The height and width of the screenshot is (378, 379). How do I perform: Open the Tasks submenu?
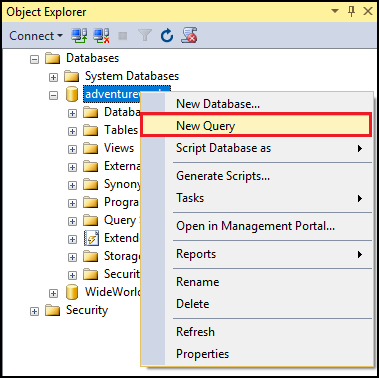(256, 198)
